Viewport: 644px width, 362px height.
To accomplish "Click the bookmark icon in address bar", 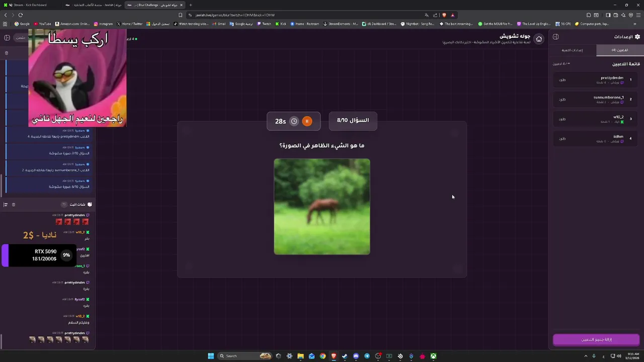I will point(180,15).
